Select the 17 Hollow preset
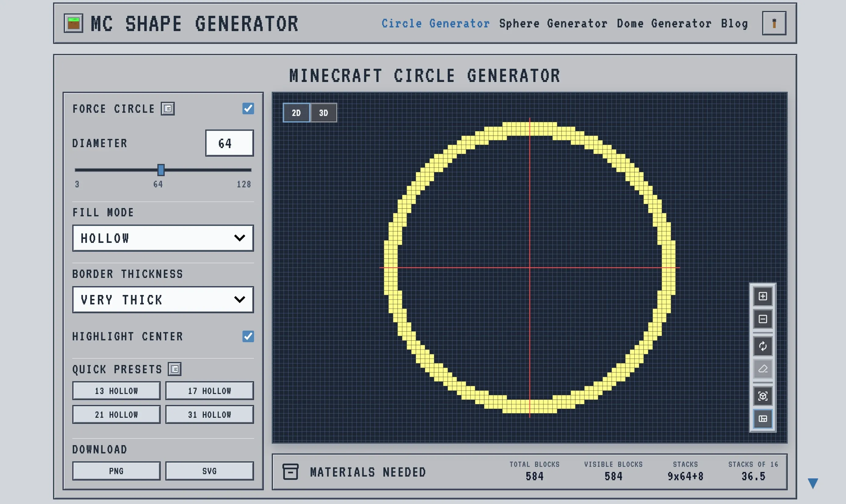Image resolution: width=846 pixels, height=504 pixels. pos(210,391)
